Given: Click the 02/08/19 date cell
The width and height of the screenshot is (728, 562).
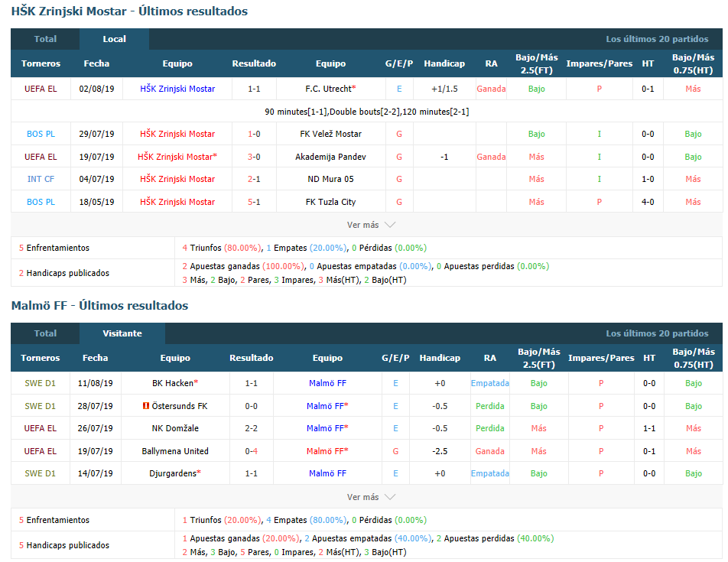Looking at the screenshot, I should click(x=96, y=89).
